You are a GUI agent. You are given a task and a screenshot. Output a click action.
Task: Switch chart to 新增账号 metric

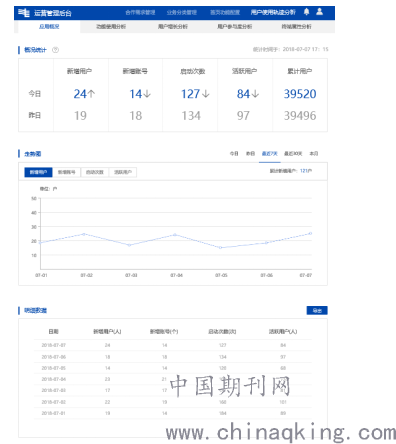pos(66,172)
